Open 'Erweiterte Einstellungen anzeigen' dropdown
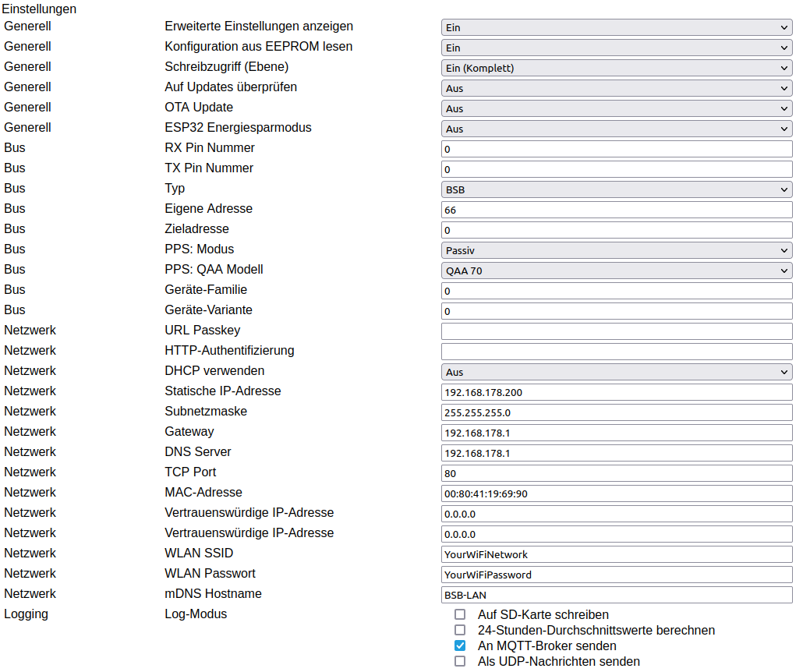This screenshot has width=810, height=672. point(617,27)
